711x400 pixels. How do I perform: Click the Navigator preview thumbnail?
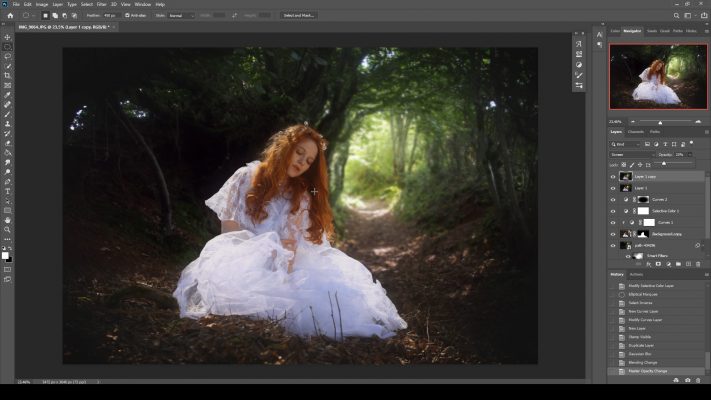tap(657, 77)
